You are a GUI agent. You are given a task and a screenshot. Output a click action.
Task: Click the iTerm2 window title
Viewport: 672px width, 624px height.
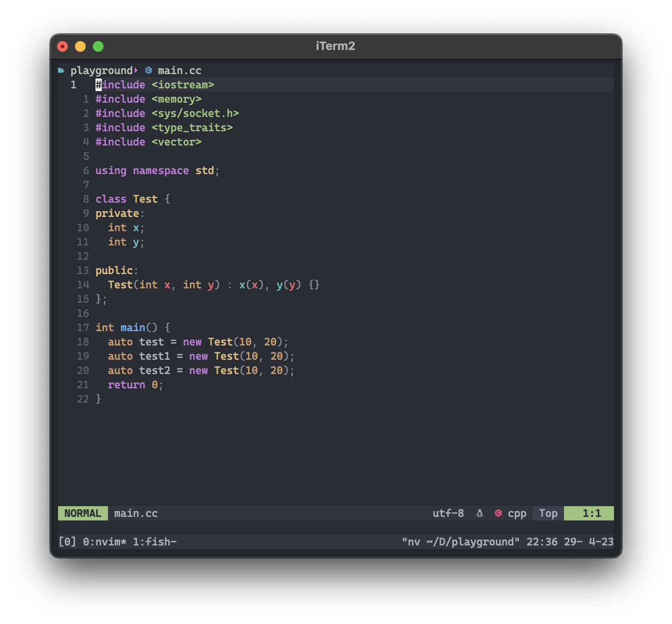pos(336,46)
